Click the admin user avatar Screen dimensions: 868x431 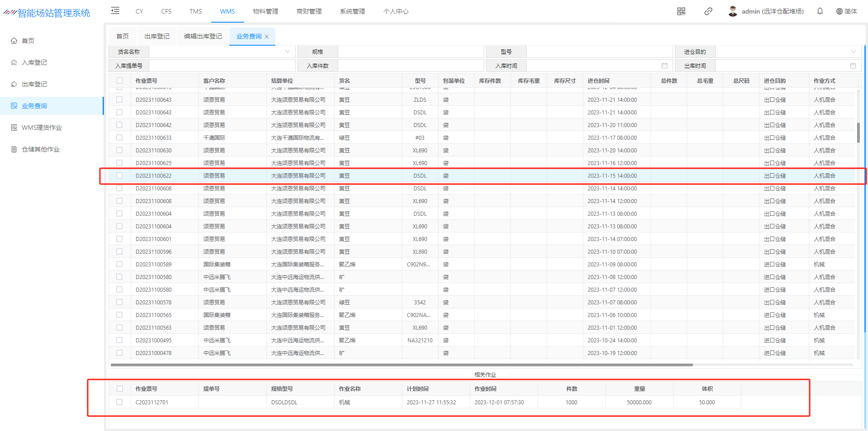tap(732, 11)
